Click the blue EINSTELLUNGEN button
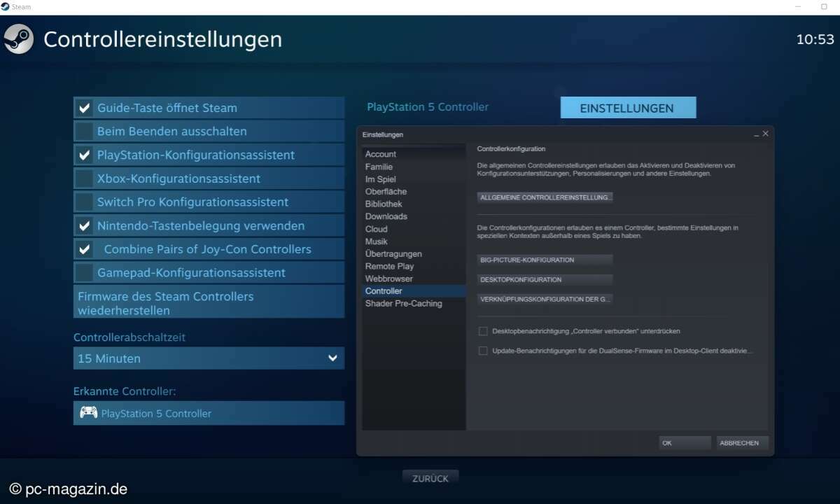 (x=628, y=108)
